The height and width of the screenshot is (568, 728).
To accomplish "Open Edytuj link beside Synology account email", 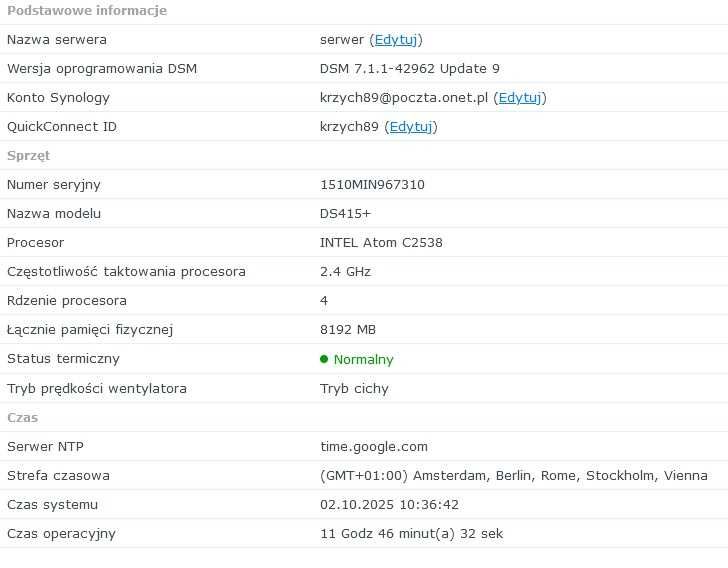I will (520, 98).
